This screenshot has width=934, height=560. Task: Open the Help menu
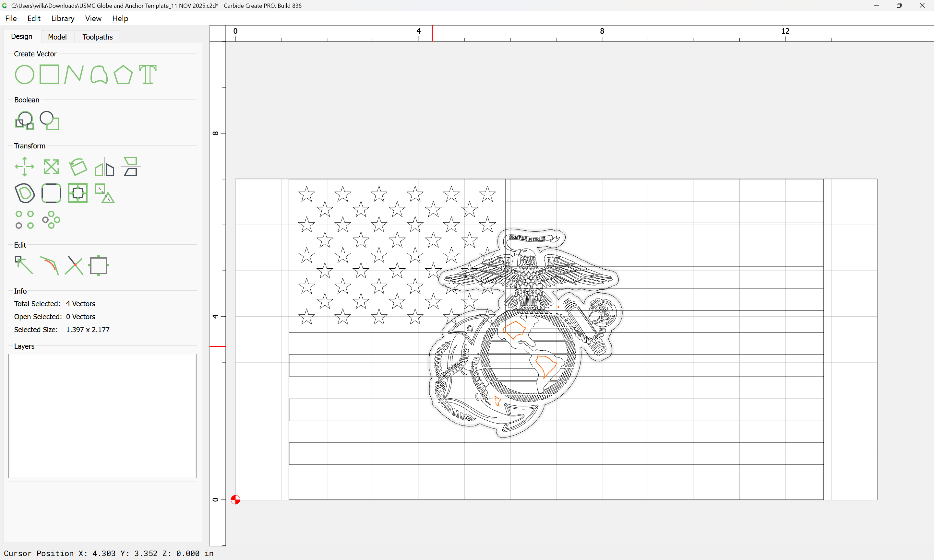(x=120, y=18)
